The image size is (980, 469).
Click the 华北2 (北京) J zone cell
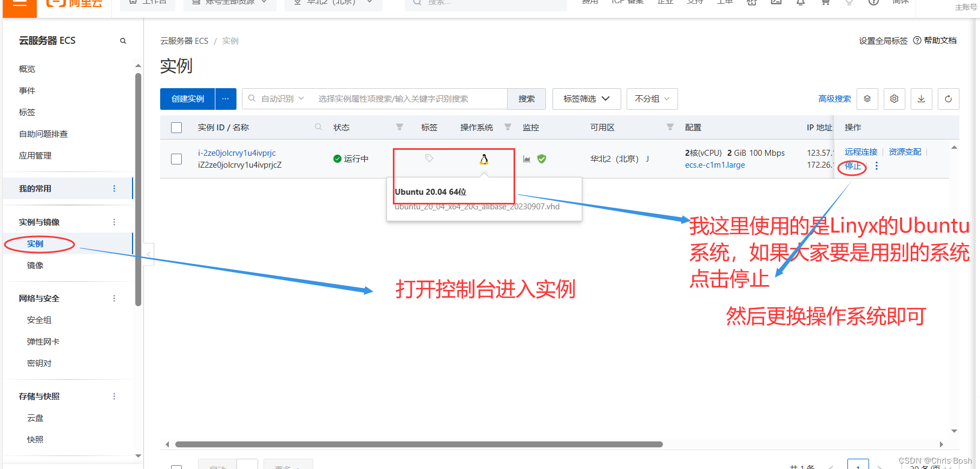(620, 159)
